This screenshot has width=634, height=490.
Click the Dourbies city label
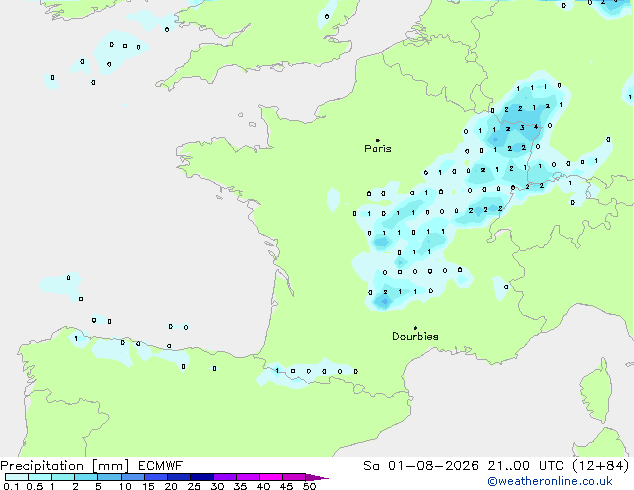point(415,336)
